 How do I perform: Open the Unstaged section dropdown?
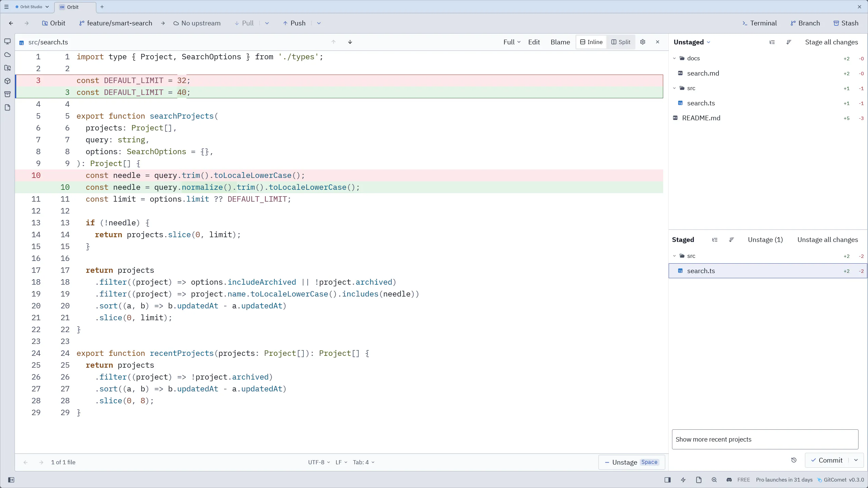(x=692, y=42)
